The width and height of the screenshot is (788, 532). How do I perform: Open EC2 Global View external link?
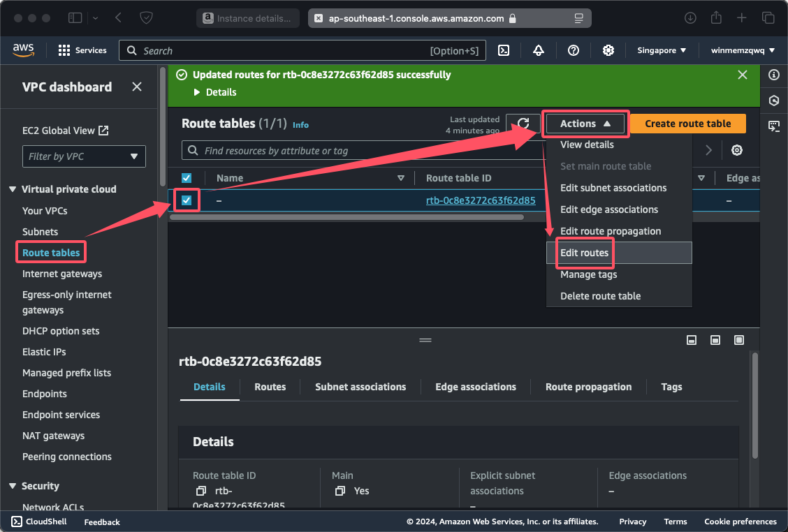point(66,131)
